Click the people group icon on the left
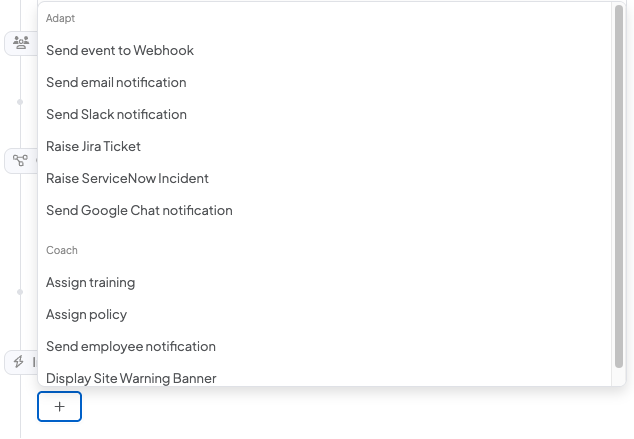634x439 pixels. [21, 42]
